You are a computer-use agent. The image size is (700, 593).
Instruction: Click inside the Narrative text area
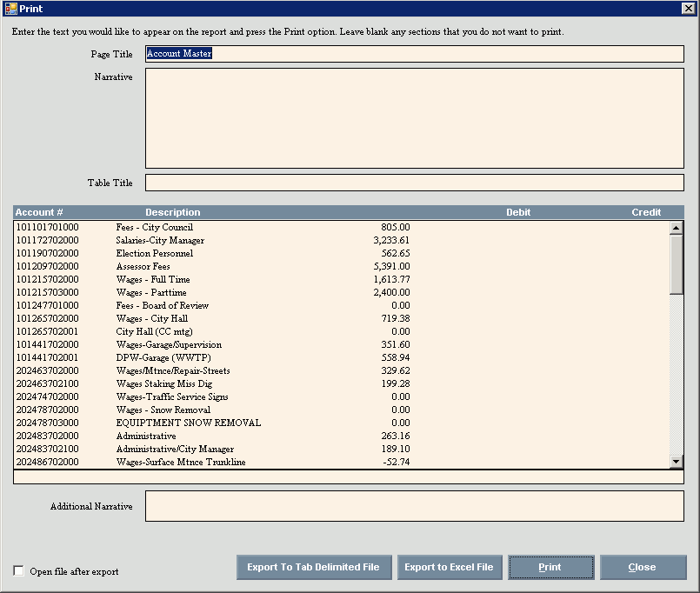414,117
